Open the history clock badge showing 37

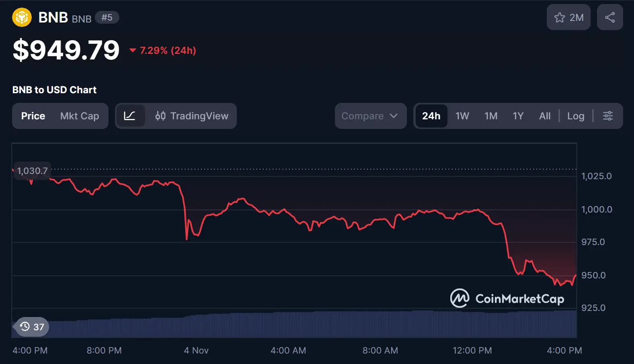click(31, 327)
